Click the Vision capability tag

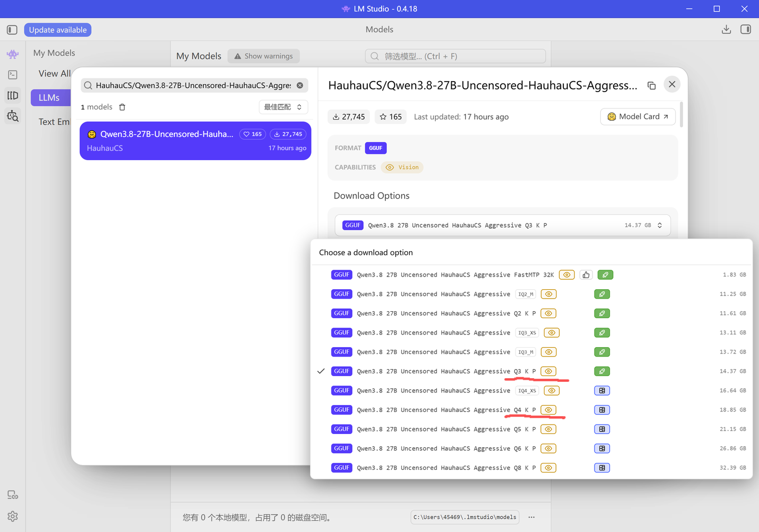402,168
